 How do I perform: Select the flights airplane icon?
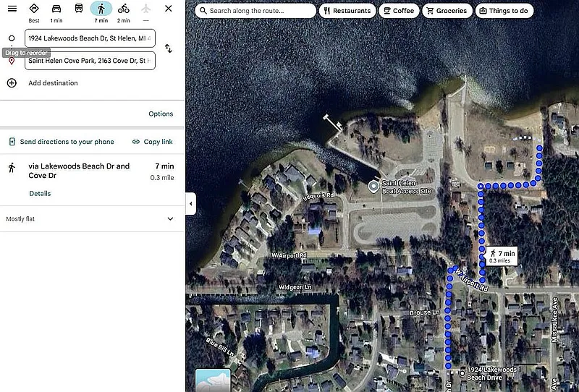coord(146,8)
